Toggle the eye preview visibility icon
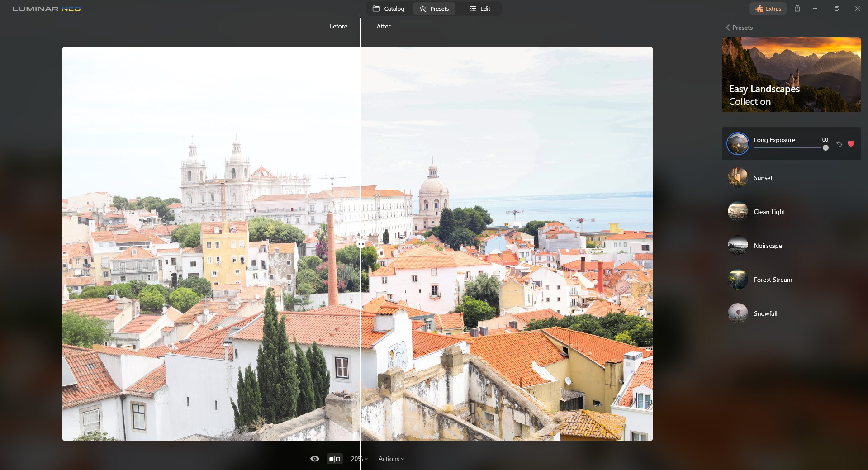868x470 pixels. (315, 459)
